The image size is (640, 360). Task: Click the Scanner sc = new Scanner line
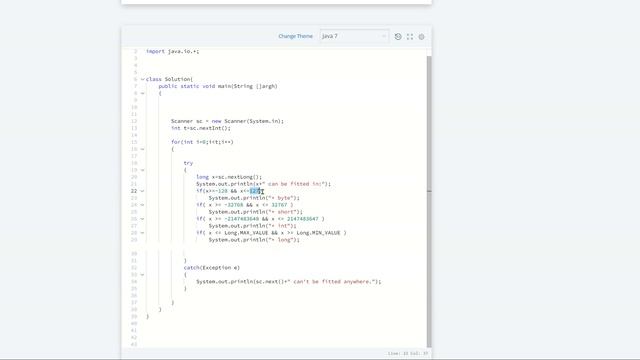227,121
